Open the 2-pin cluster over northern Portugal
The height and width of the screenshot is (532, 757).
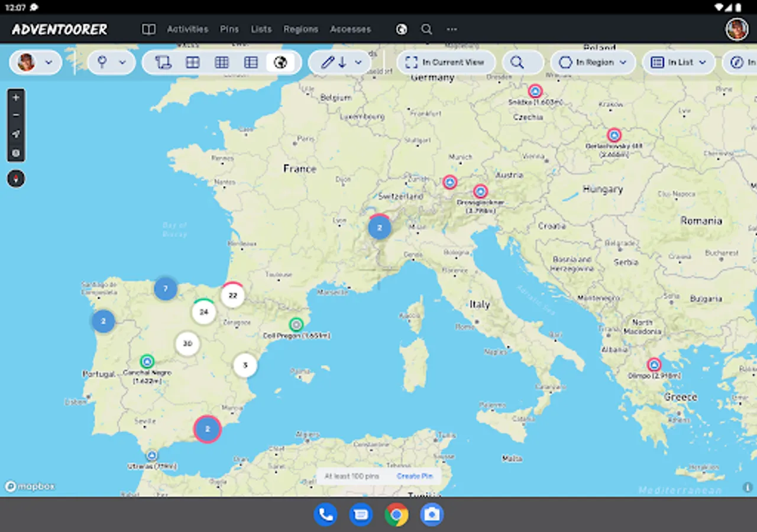click(x=103, y=321)
